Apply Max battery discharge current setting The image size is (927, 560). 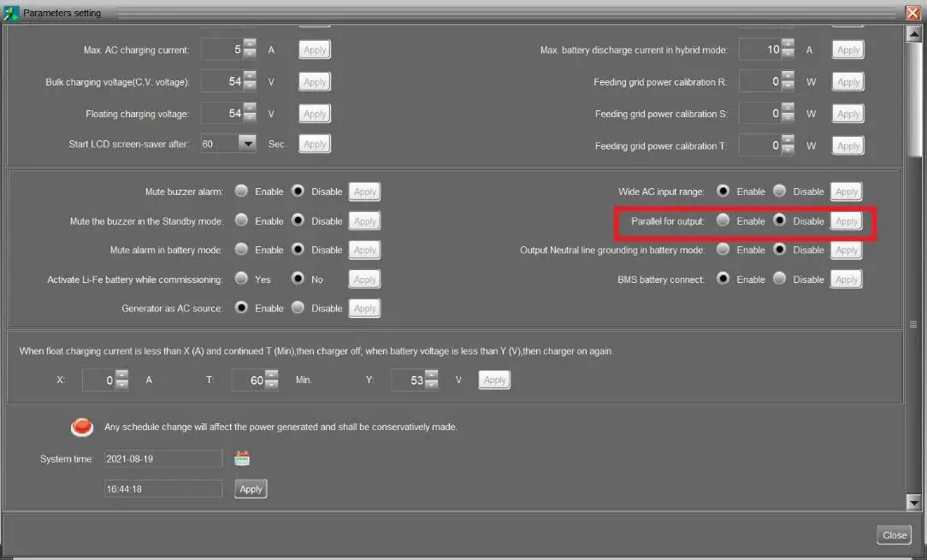(x=847, y=50)
